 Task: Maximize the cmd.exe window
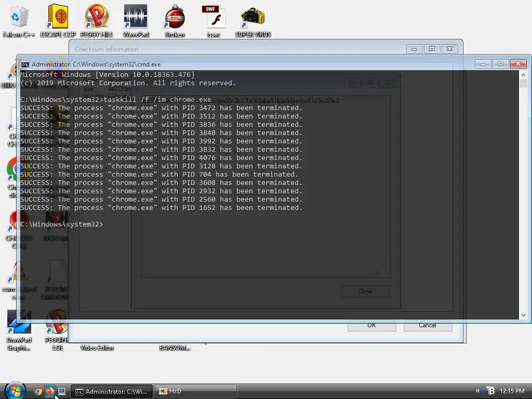[500, 64]
